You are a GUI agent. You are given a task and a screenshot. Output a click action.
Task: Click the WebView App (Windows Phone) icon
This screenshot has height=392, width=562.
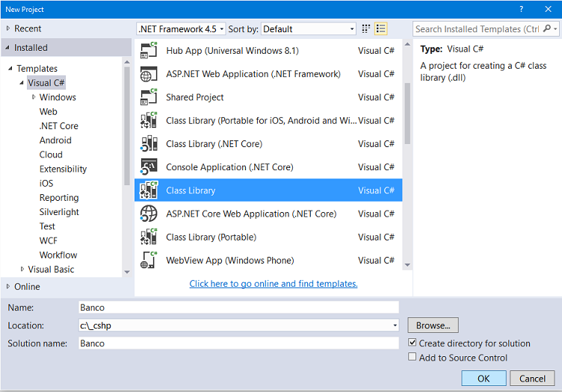point(149,261)
